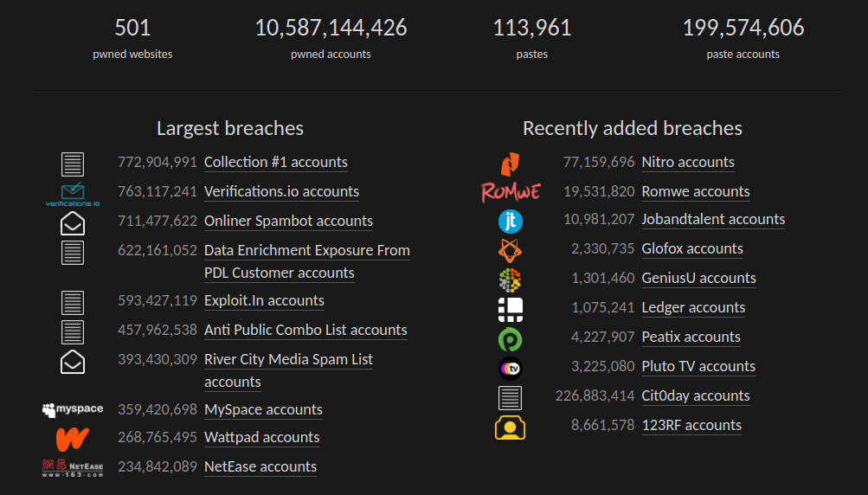Click the Romwe brand logo

(511, 191)
